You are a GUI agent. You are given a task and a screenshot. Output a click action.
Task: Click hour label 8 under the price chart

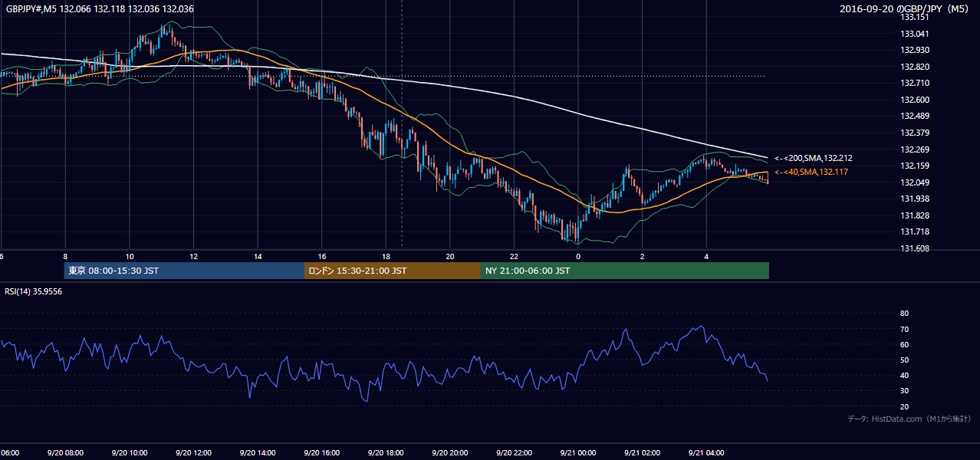tap(65, 257)
